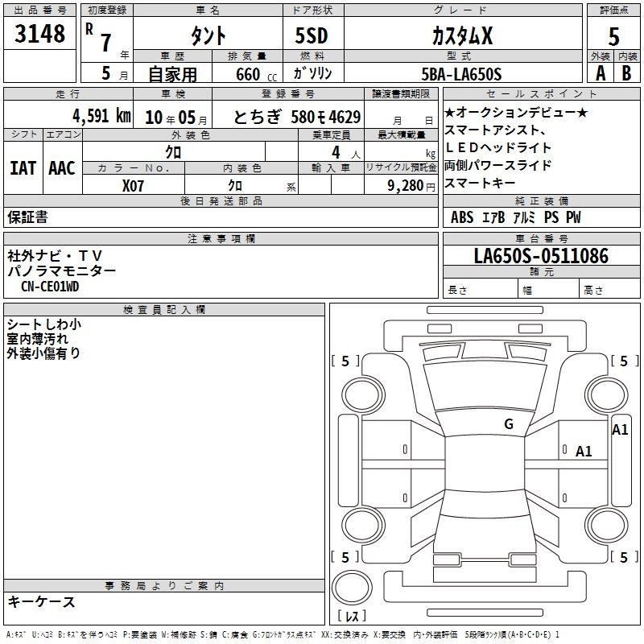The width and height of the screenshot is (644, 644).
Task: Select shift type IAT
Action: click(x=23, y=168)
